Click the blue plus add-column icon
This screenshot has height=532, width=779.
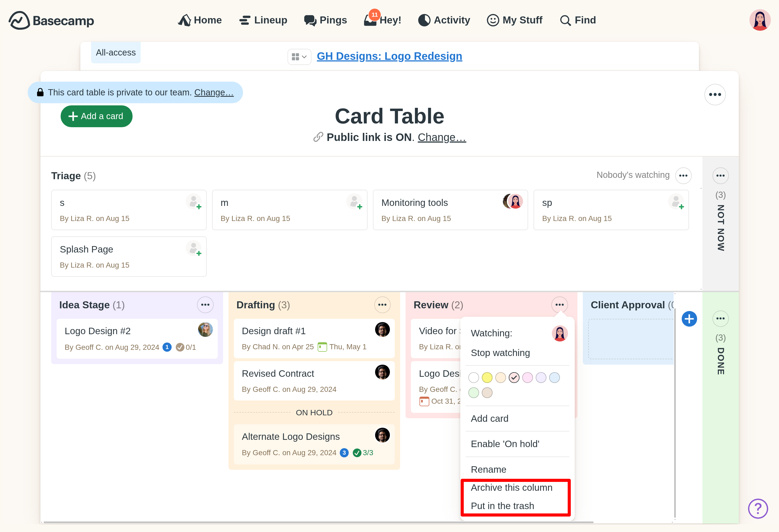click(x=689, y=319)
